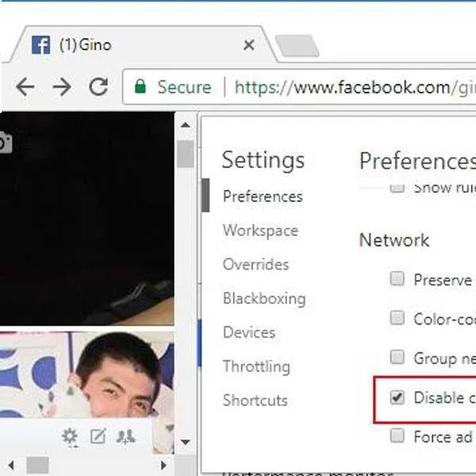This screenshot has width=476, height=476.
Task: Tick the Group network checkbox
Action: pos(397,357)
